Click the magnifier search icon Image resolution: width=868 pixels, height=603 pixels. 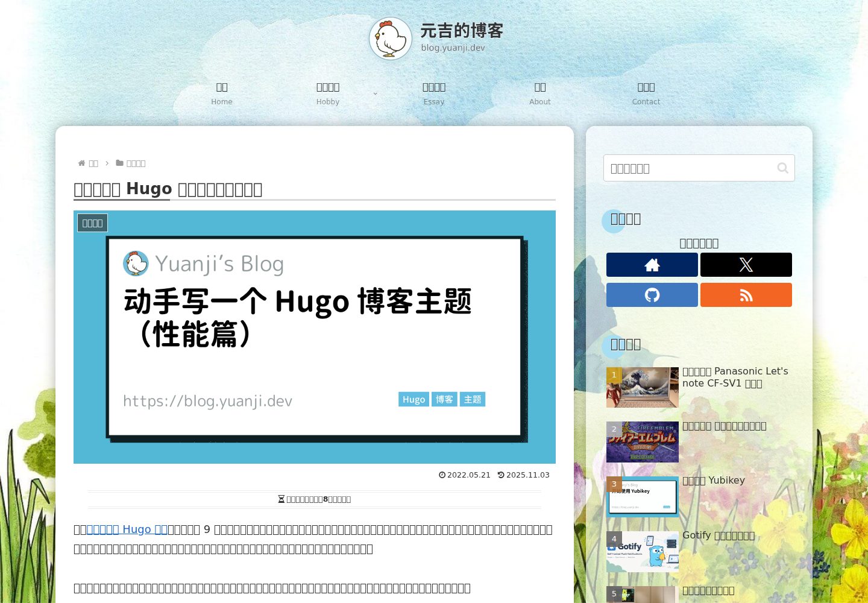point(782,168)
